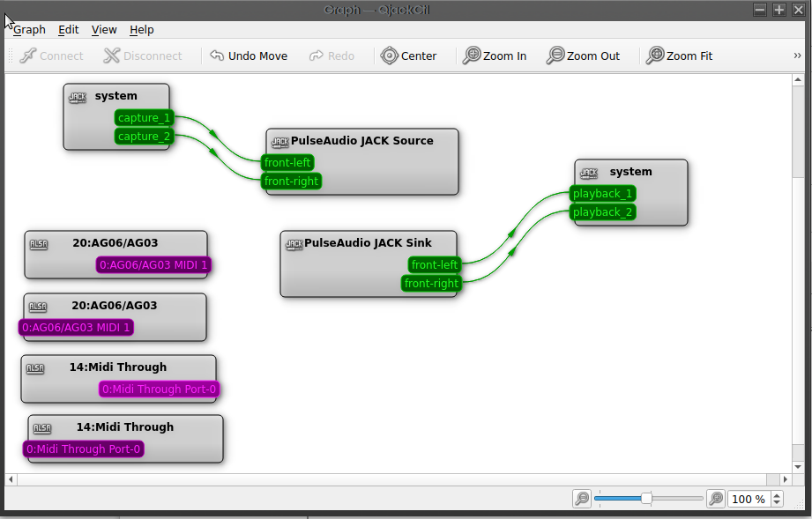This screenshot has height=519, width=812.
Task: Select right-aligned 0:AG06/AG03 MIDI 1 port
Action: 153,265
